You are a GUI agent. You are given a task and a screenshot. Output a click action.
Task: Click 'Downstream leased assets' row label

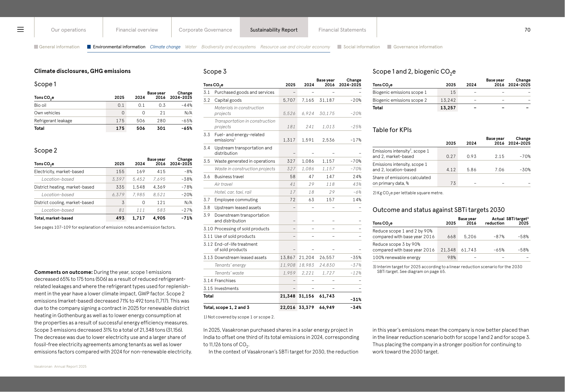[x=240, y=257]
